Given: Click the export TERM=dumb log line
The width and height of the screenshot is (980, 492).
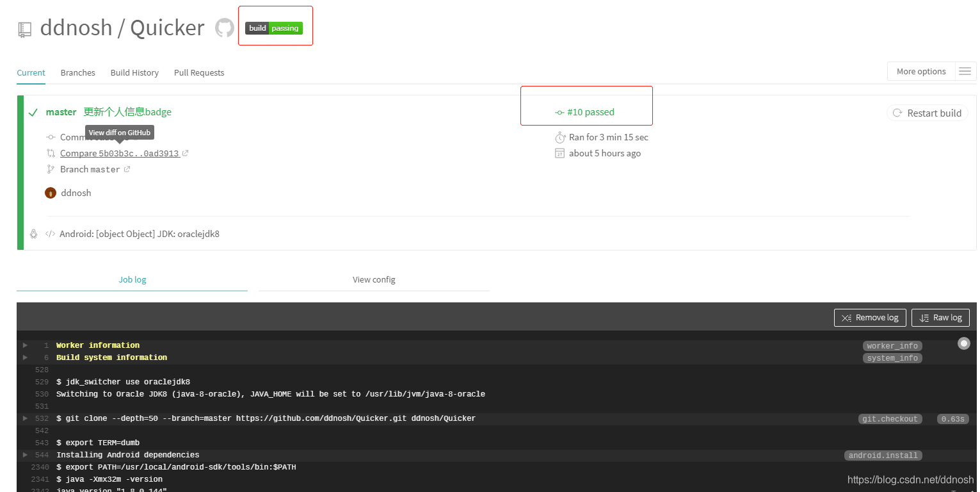Looking at the screenshot, I should (x=98, y=443).
